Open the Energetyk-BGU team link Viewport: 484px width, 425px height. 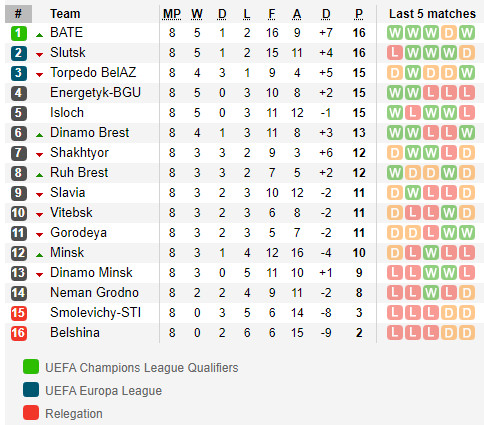95,93
